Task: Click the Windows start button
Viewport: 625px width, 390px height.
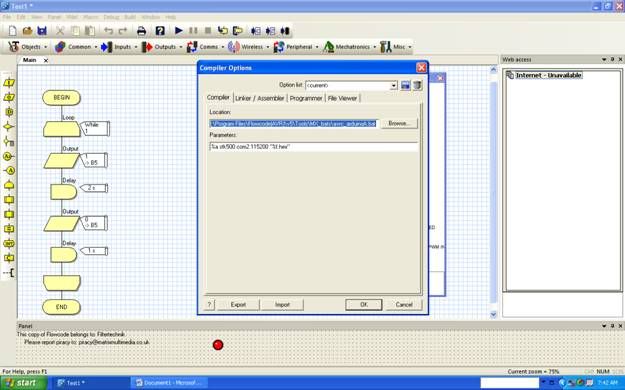Action: 23,383
